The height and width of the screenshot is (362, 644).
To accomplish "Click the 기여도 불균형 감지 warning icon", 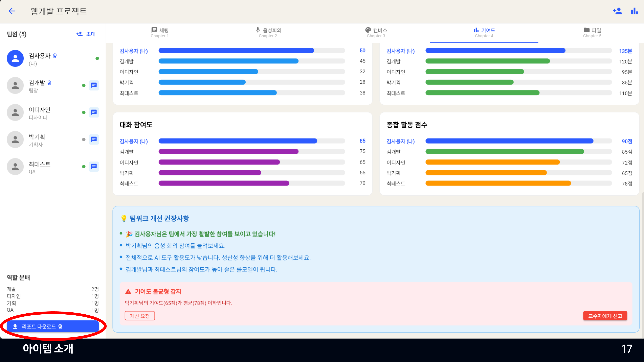I will click(x=128, y=291).
